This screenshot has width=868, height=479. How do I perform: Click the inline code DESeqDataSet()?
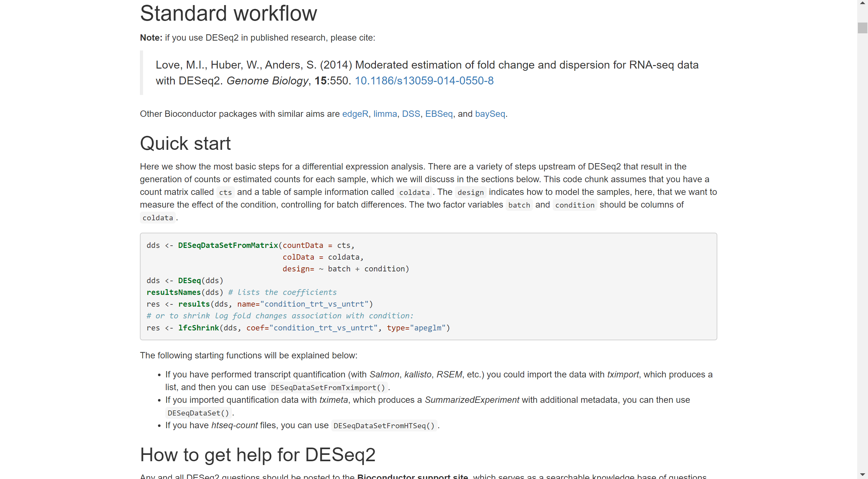pos(198,413)
